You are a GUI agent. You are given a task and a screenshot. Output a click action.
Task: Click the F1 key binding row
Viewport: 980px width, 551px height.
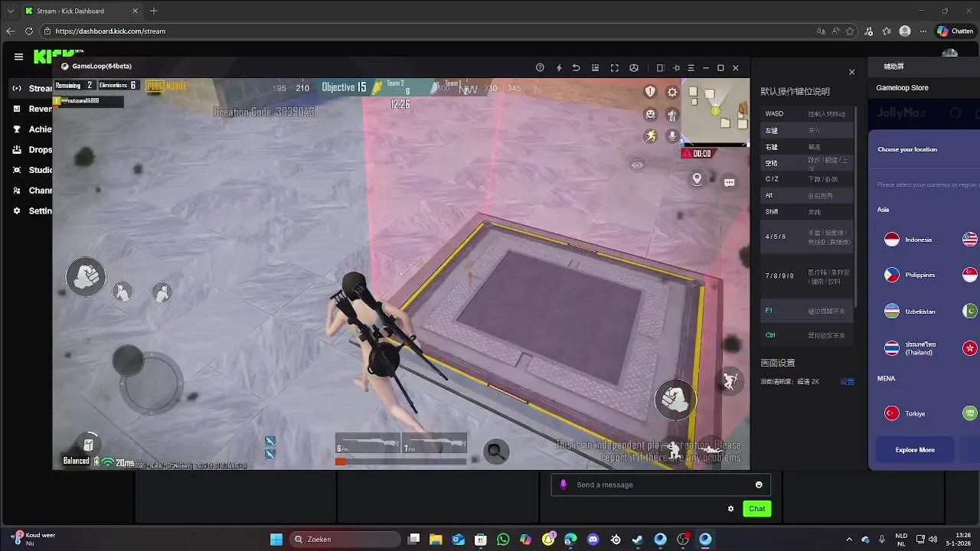click(x=807, y=311)
